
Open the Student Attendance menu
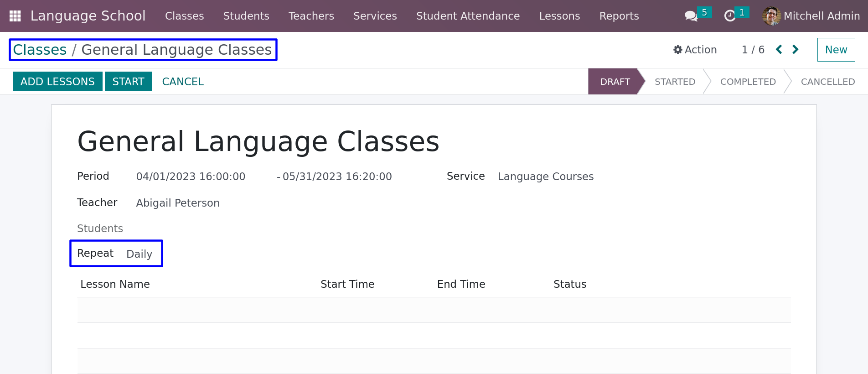pyautogui.click(x=468, y=16)
